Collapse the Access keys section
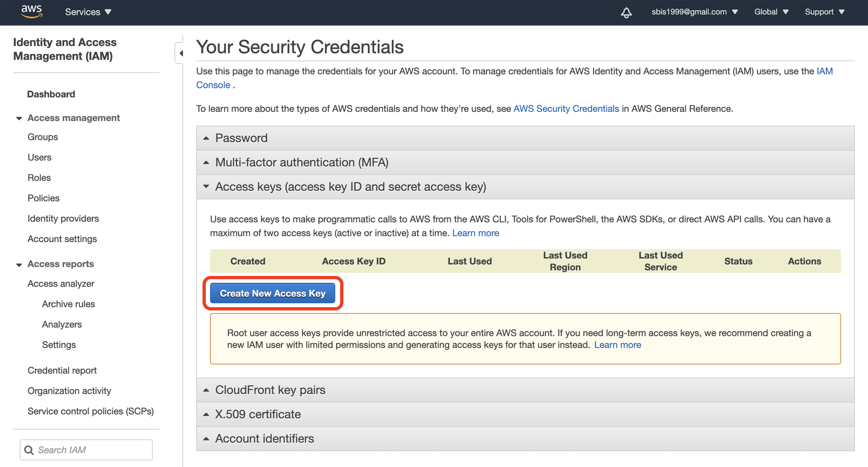This screenshot has height=467, width=868. 206,187
